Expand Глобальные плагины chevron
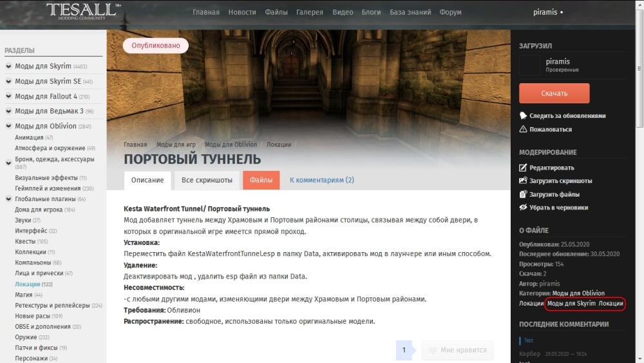This screenshot has width=644, height=363. tap(8, 199)
